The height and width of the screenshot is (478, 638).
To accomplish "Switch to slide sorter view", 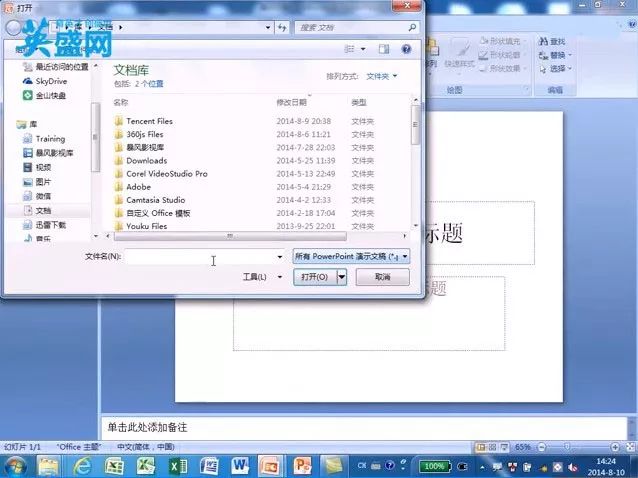I will 492,447.
